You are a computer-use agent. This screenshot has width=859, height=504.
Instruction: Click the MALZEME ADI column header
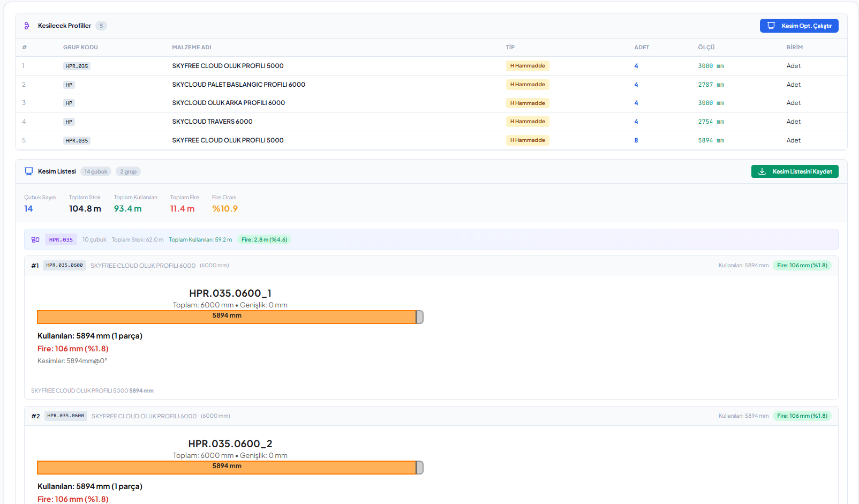pos(192,47)
